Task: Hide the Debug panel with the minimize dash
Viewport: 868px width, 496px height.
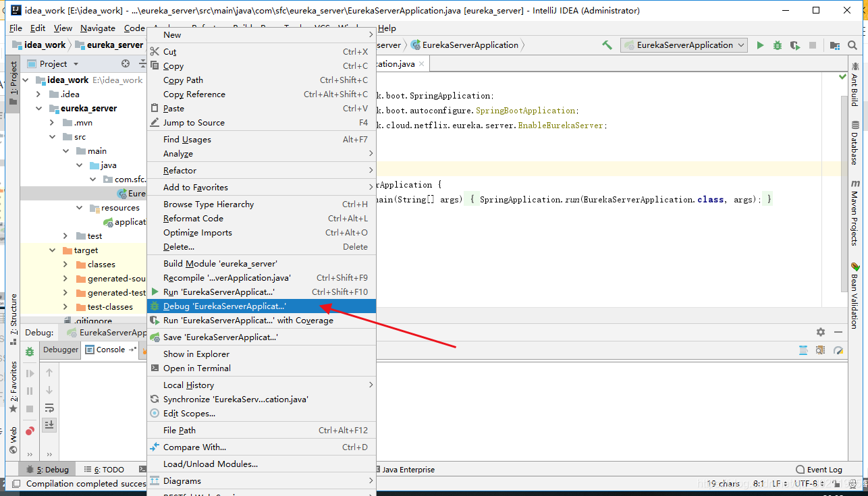Action: pyautogui.click(x=838, y=332)
